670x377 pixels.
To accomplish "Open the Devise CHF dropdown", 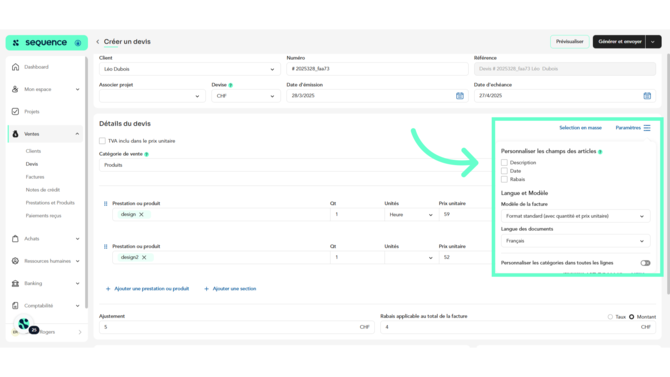I will (246, 96).
